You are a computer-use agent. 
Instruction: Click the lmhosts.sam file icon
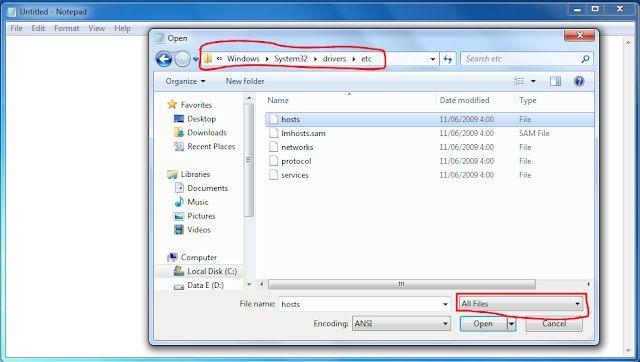[273, 133]
